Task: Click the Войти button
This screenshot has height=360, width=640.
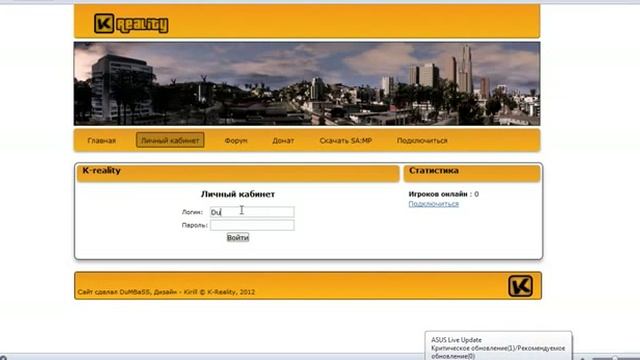Action: click(x=238, y=238)
